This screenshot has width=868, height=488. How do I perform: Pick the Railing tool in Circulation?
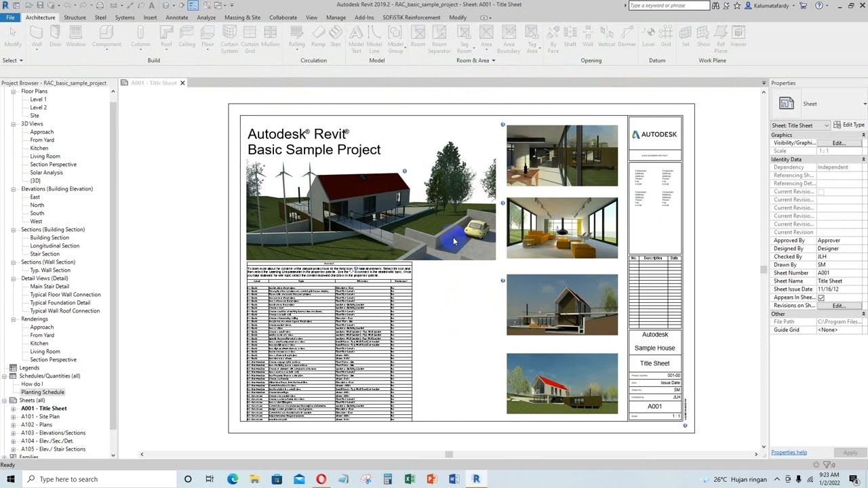(x=297, y=37)
